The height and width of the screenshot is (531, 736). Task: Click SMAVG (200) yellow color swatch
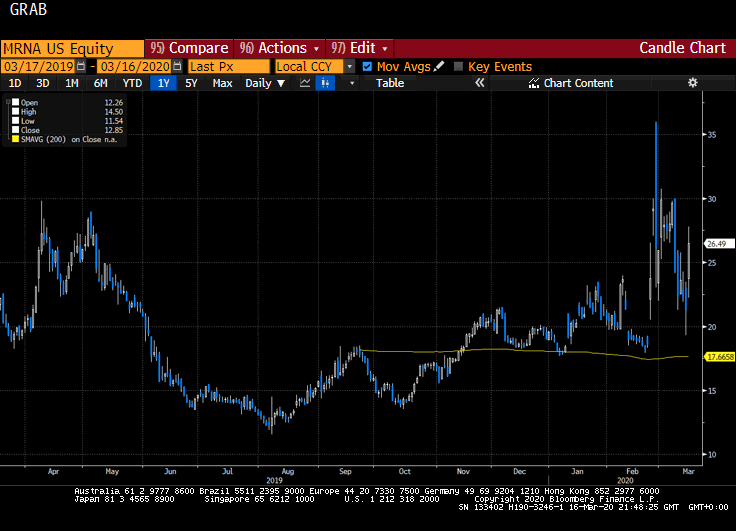tap(15, 139)
